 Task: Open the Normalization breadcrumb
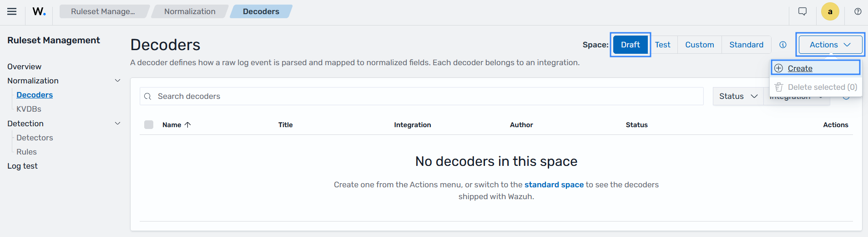[x=190, y=11]
